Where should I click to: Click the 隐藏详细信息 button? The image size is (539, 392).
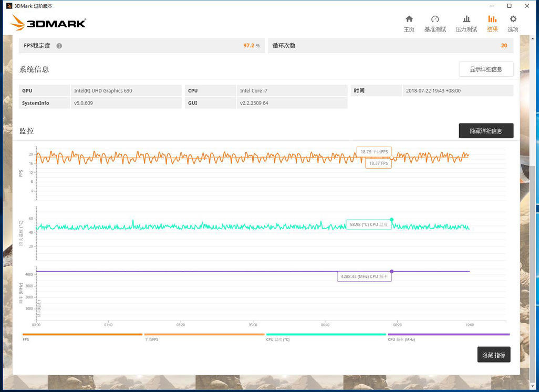[x=486, y=131]
